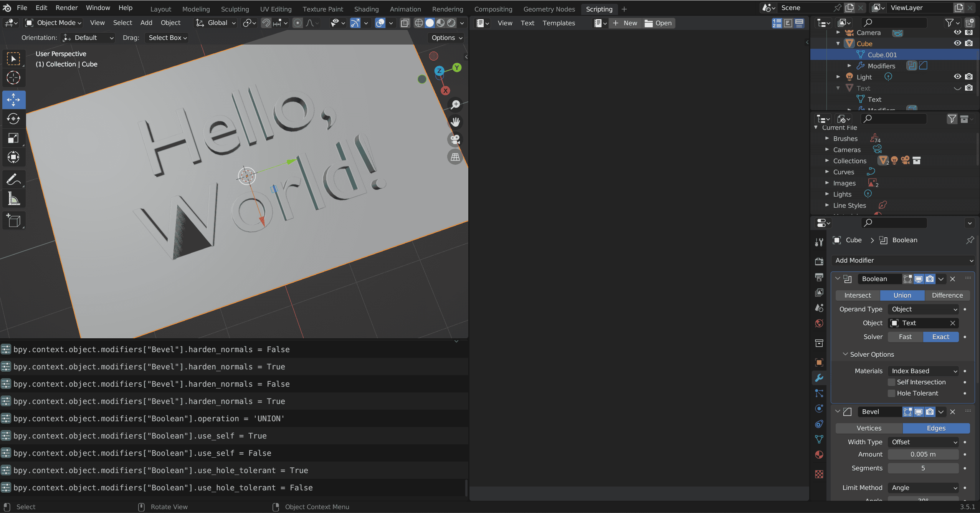Viewport: 980px width, 513px height.
Task: Open the Material properties tab
Action: [x=819, y=455]
